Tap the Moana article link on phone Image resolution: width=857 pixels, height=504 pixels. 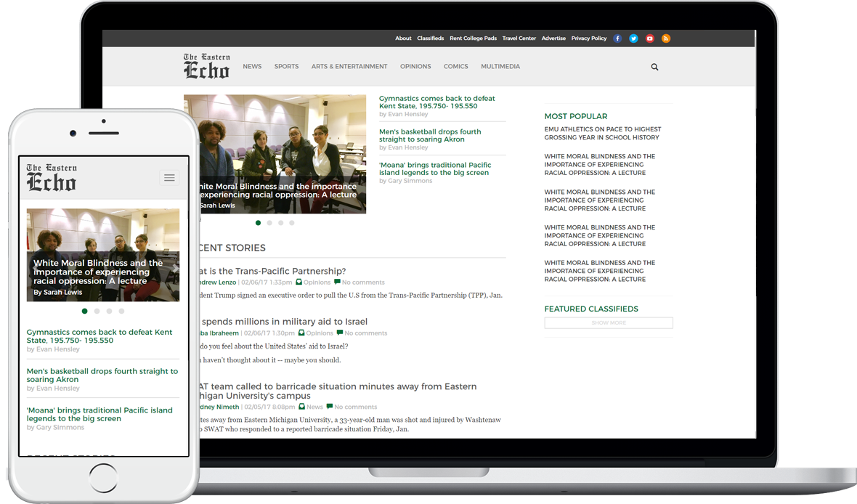tap(99, 415)
